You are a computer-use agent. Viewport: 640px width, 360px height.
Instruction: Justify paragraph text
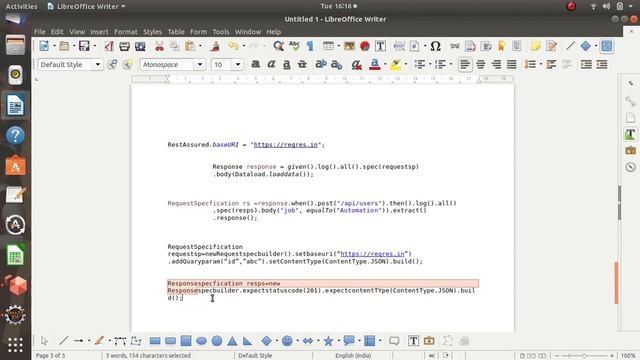tap(511, 64)
